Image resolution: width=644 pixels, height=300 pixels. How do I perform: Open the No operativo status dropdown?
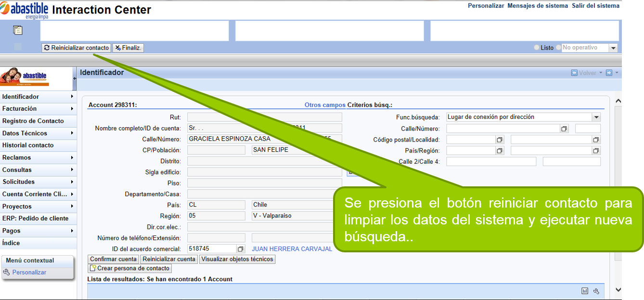click(613, 48)
